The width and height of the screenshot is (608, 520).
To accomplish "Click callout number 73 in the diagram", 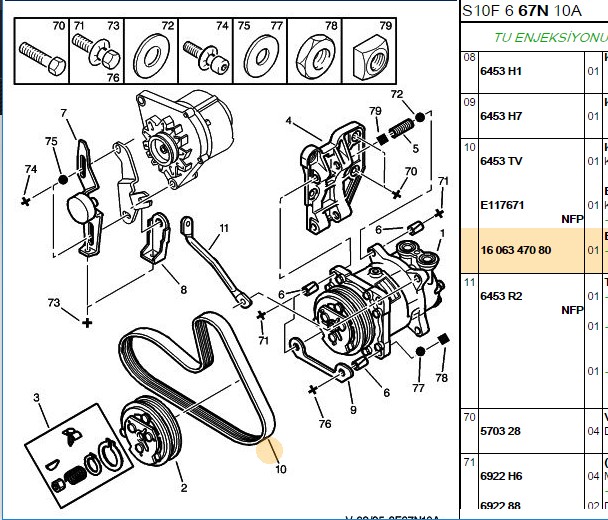I will (54, 302).
